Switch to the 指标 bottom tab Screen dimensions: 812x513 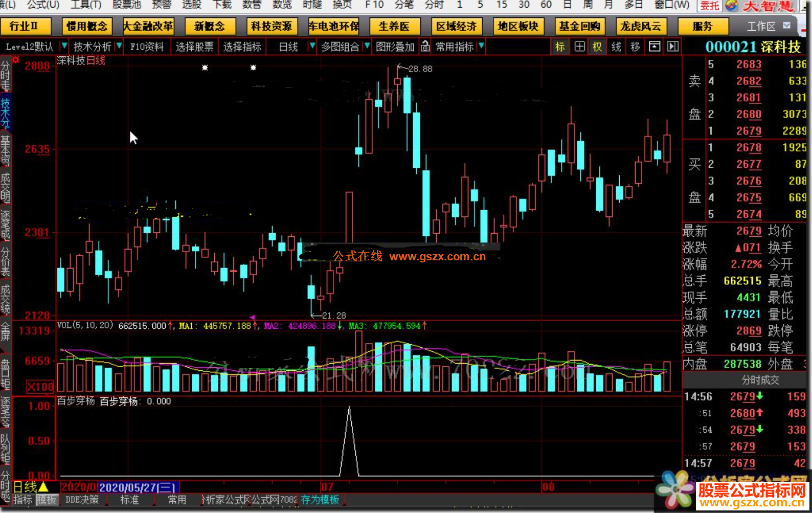(22, 500)
